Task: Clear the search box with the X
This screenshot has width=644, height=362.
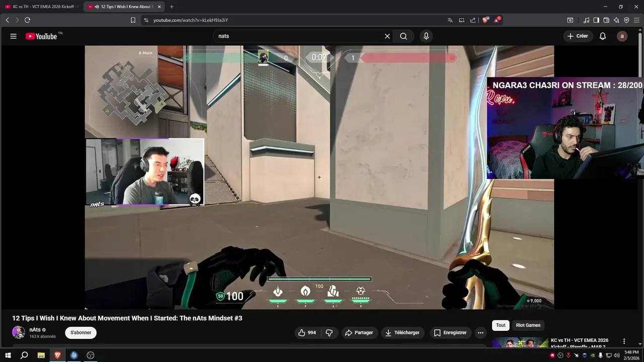Action: (387, 36)
